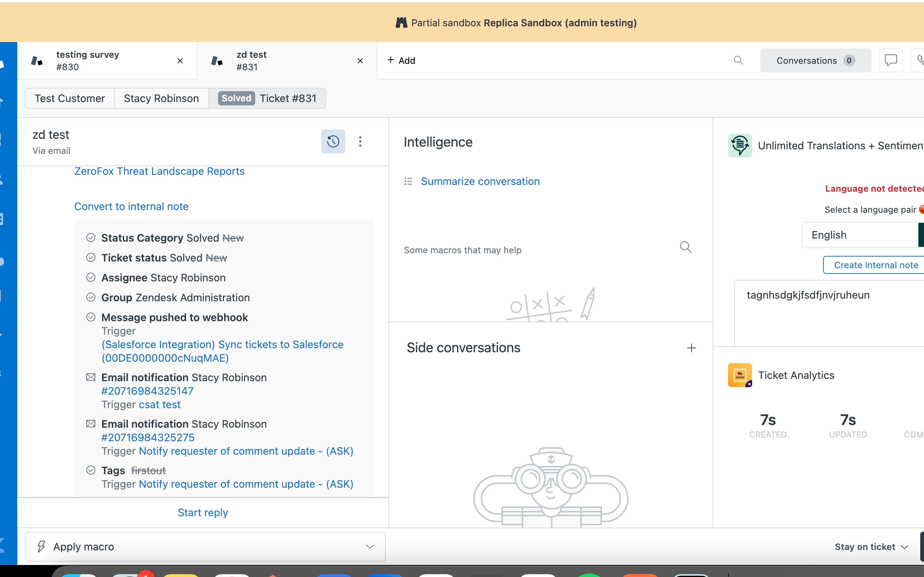Click the Start reply link
This screenshot has width=924, height=577.
203,512
